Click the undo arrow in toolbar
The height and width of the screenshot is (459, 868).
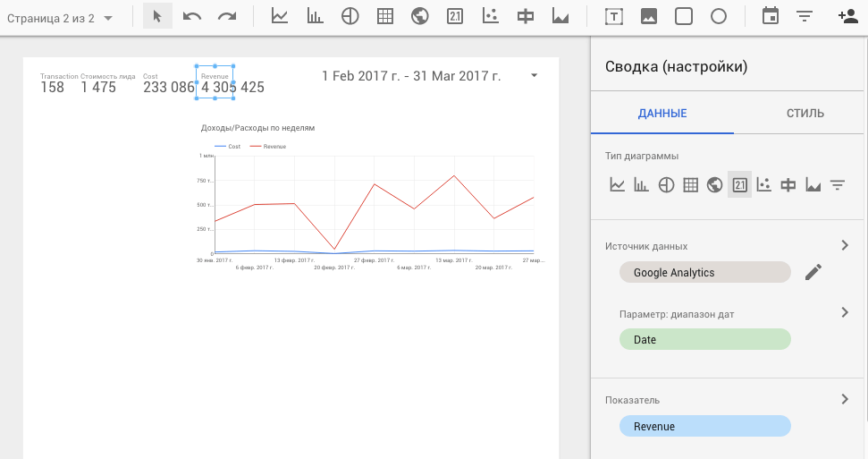[191, 16]
